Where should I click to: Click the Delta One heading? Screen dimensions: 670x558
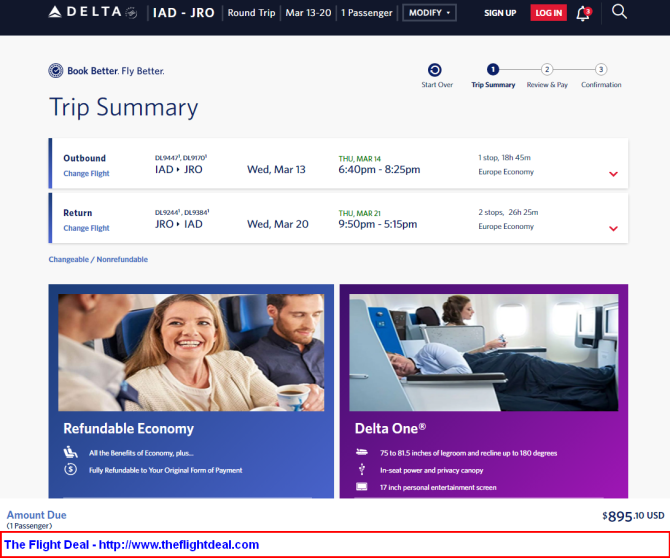point(390,429)
